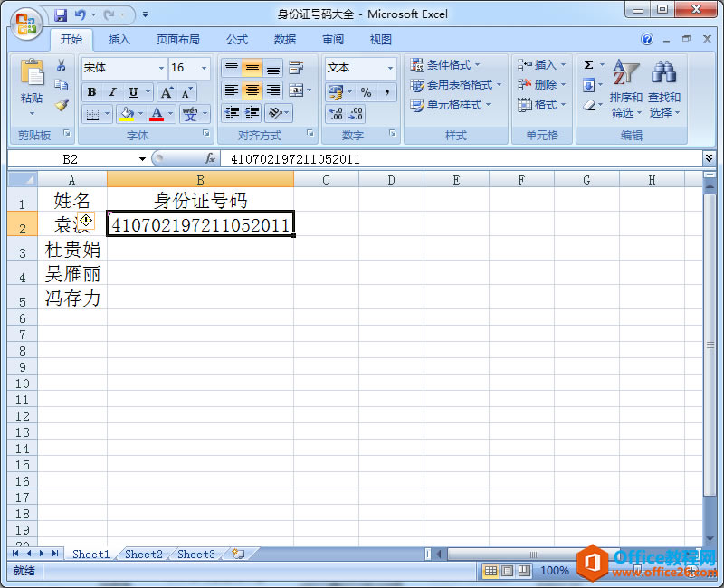Screen dimensions: 724x588
Task: Click the error warning icon beside B2
Action: (86, 221)
